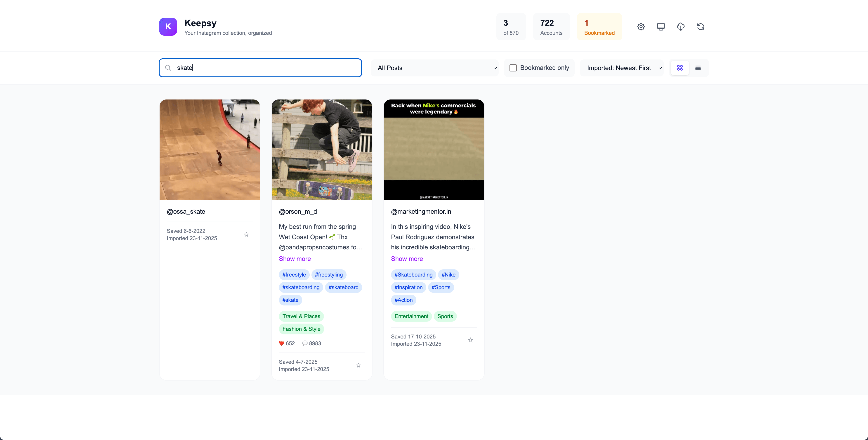Click the Saved 6-6-2022 date text
This screenshot has height=440, width=868.
click(186, 231)
